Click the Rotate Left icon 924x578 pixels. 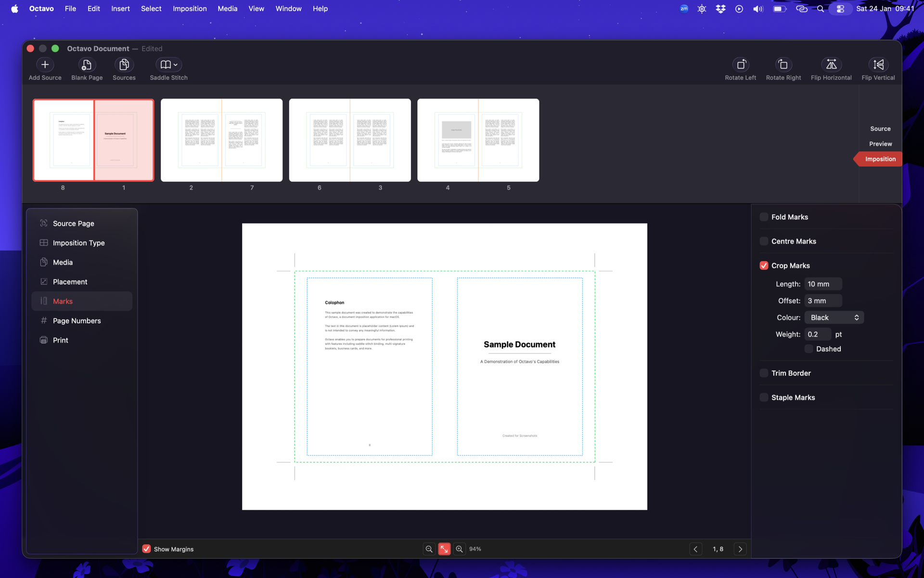(740, 65)
